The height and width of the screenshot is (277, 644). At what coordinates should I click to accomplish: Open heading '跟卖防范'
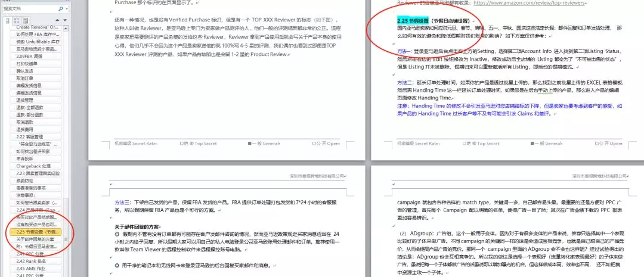click(37, 180)
